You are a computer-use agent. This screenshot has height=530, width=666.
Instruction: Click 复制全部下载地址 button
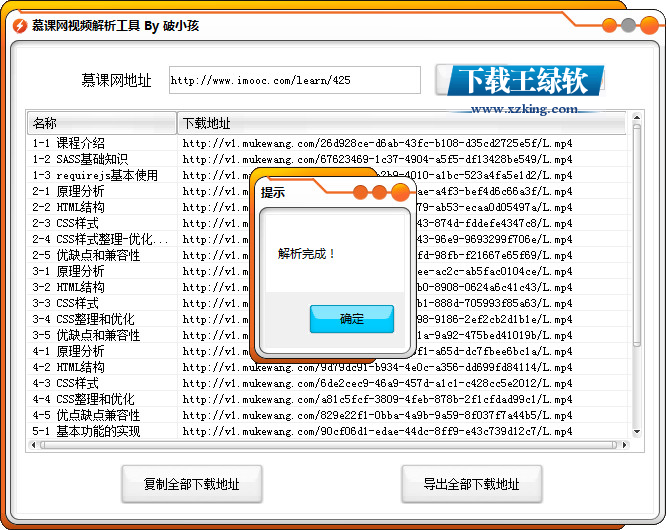point(192,484)
